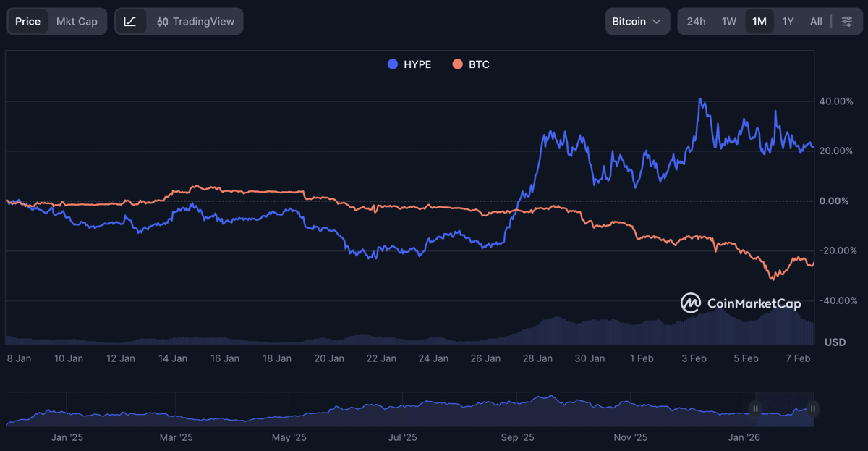Switch to Mkt Cap view

[x=77, y=22]
